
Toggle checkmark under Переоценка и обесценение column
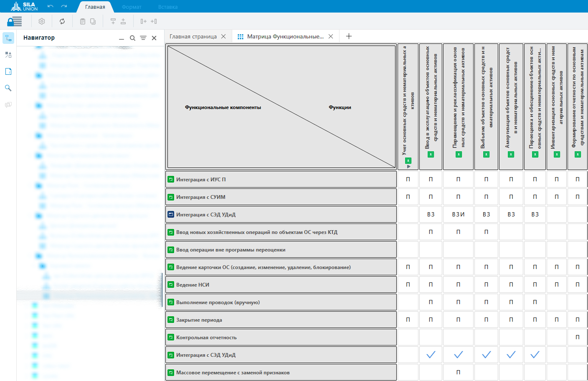(x=535, y=355)
